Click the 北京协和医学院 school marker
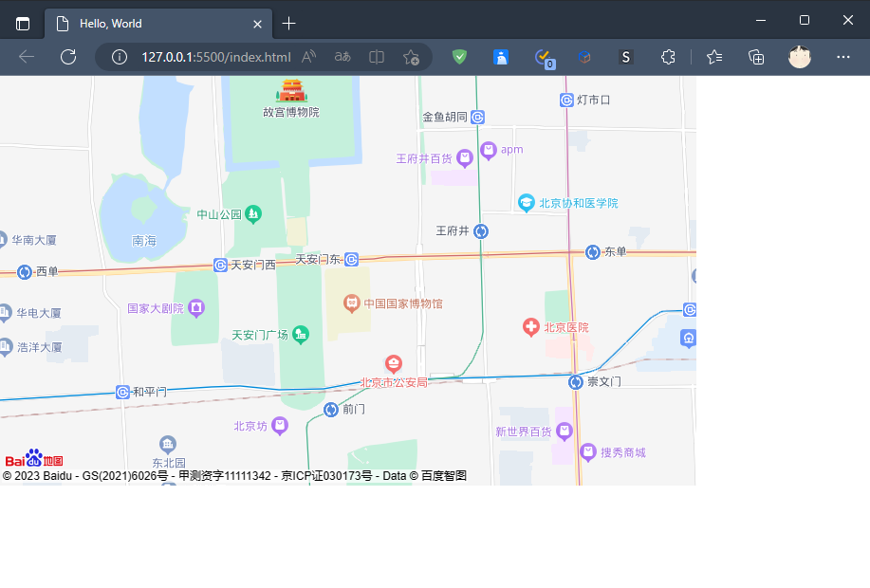The image size is (870, 588). 526,203
